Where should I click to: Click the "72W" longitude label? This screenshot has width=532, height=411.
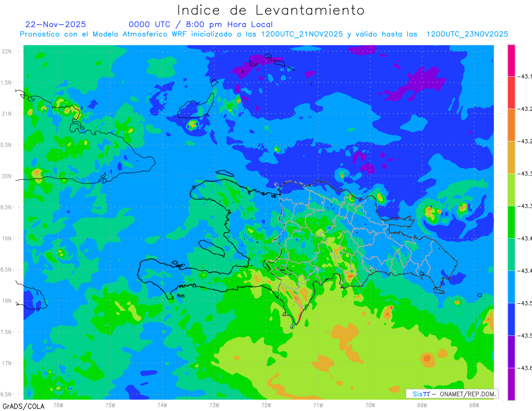pos(266,405)
